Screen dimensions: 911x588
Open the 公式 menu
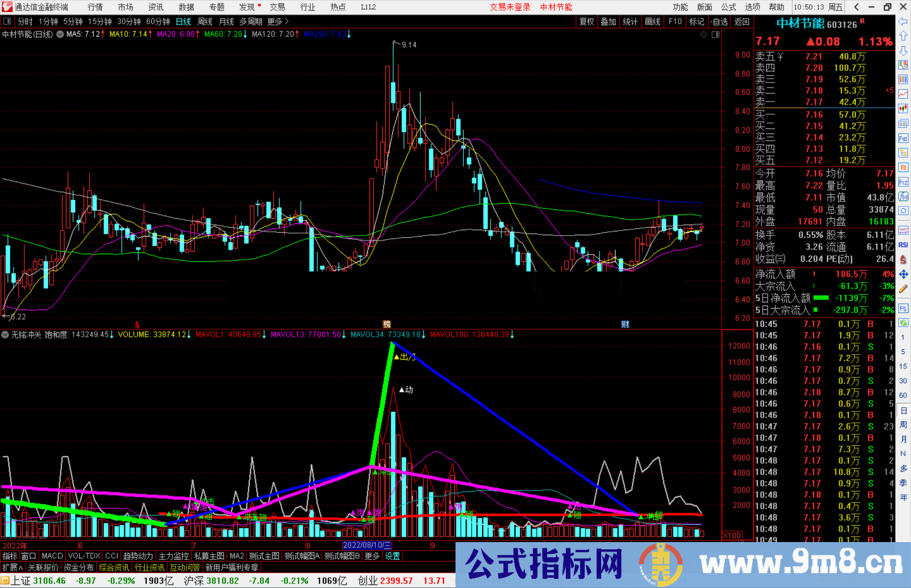click(728, 7)
